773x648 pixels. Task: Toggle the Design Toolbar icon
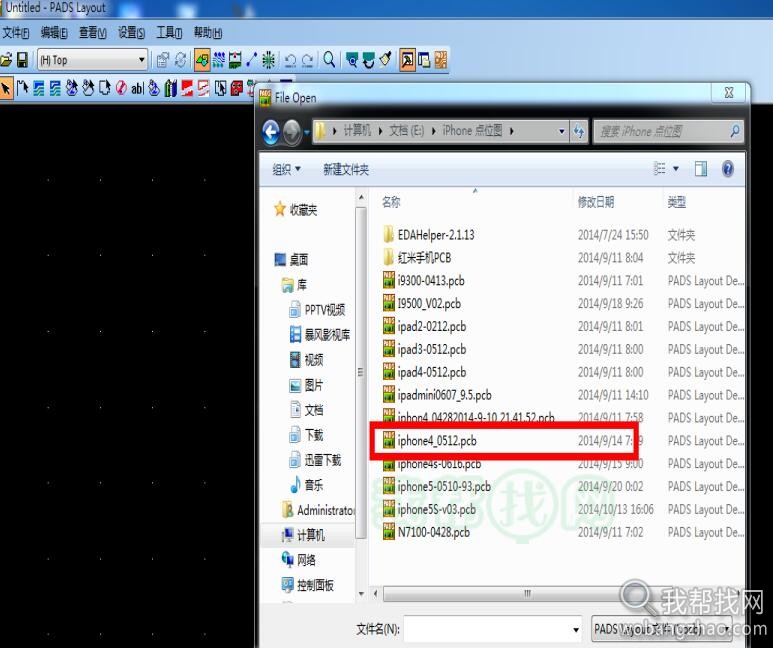click(x=219, y=60)
